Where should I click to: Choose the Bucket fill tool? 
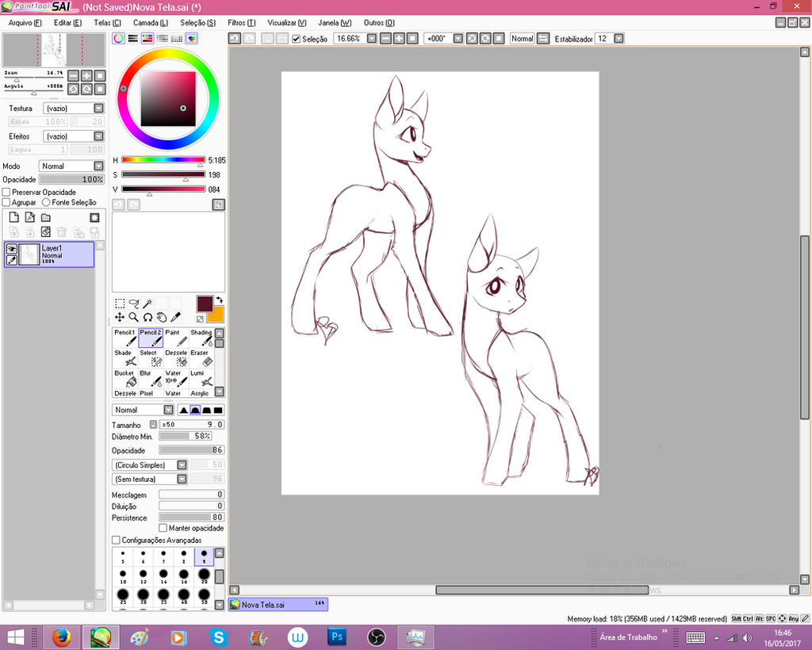click(x=124, y=378)
